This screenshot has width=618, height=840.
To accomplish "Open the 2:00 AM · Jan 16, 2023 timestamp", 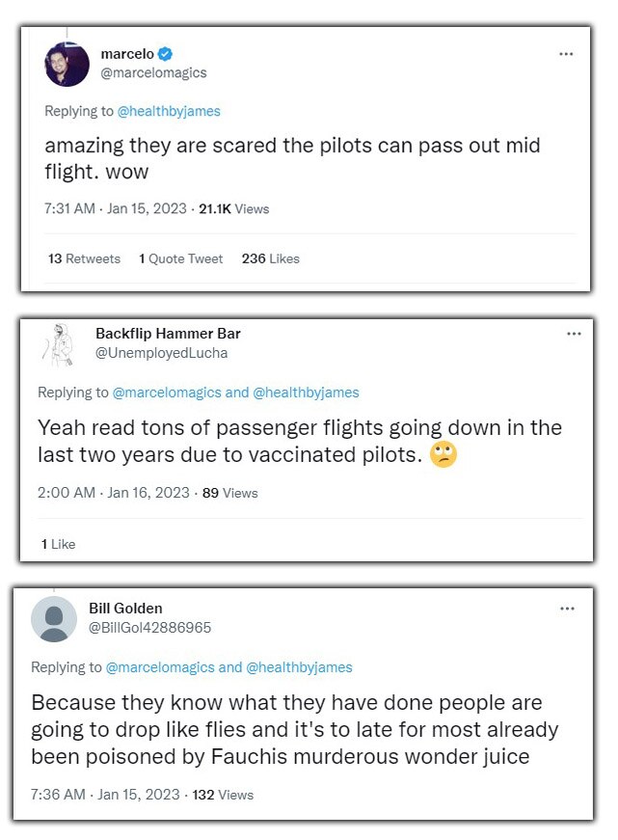I will click(114, 493).
